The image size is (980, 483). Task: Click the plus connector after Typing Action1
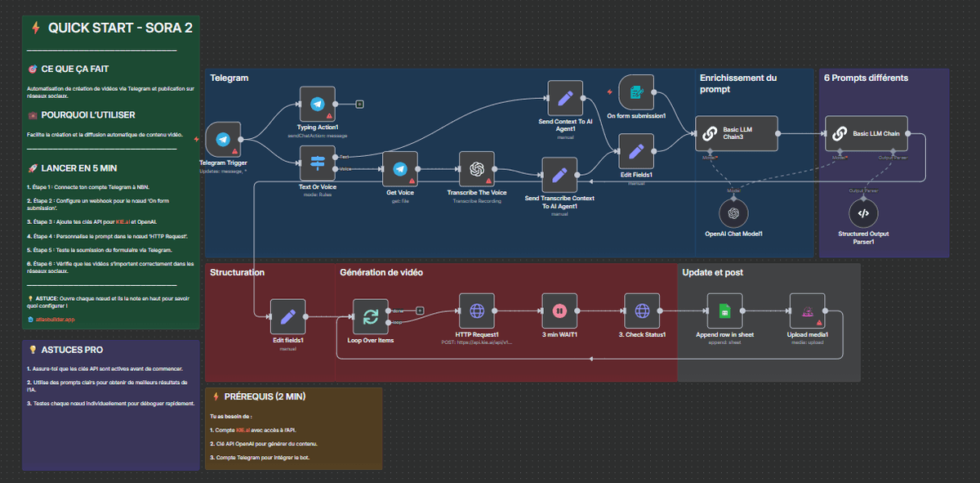coord(359,105)
